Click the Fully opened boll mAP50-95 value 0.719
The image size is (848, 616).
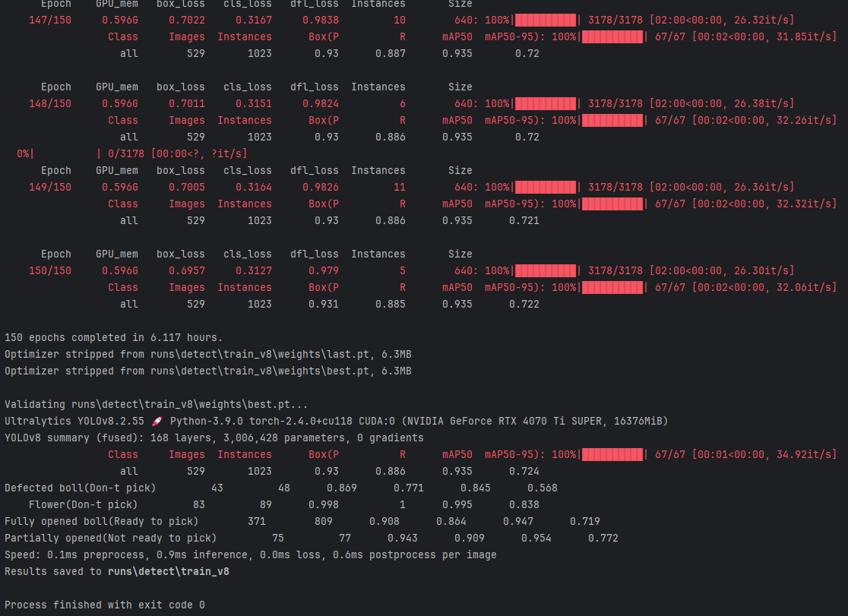584,522
